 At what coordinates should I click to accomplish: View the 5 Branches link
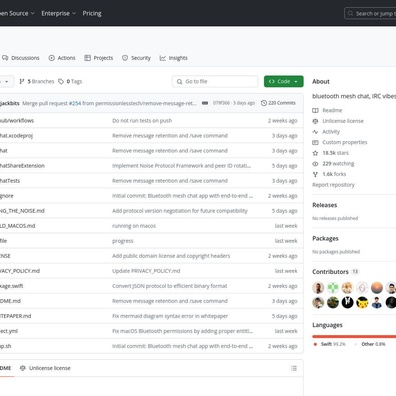[x=37, y=81]
